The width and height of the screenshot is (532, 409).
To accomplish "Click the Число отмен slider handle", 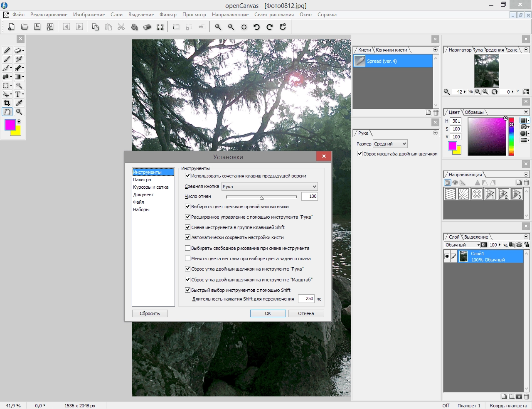I will [261, 197].
